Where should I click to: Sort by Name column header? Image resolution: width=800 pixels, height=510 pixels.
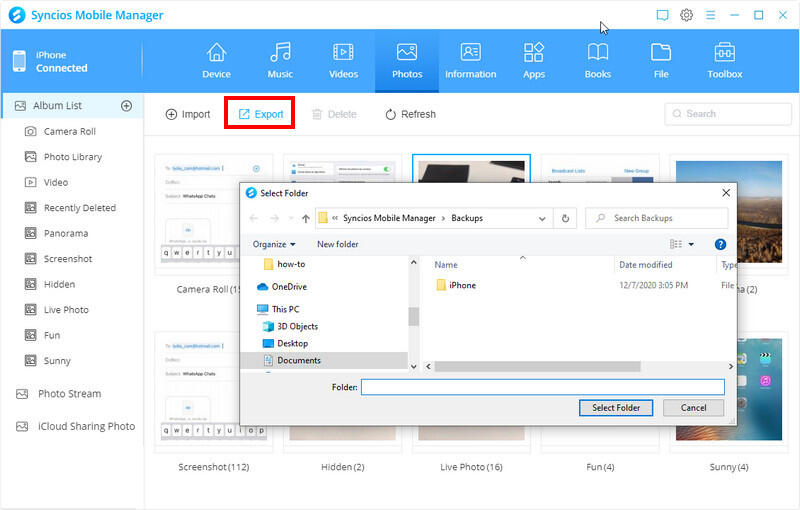click(x=446, y=265)
